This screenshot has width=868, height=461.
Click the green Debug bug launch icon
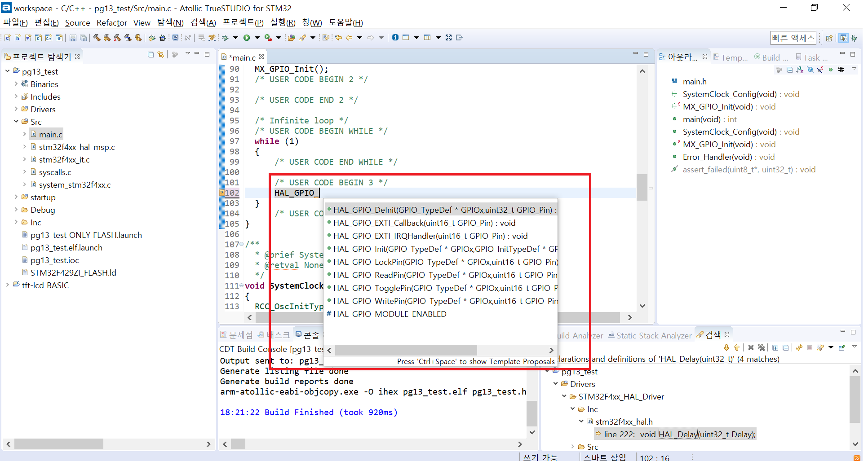point(226,38)
